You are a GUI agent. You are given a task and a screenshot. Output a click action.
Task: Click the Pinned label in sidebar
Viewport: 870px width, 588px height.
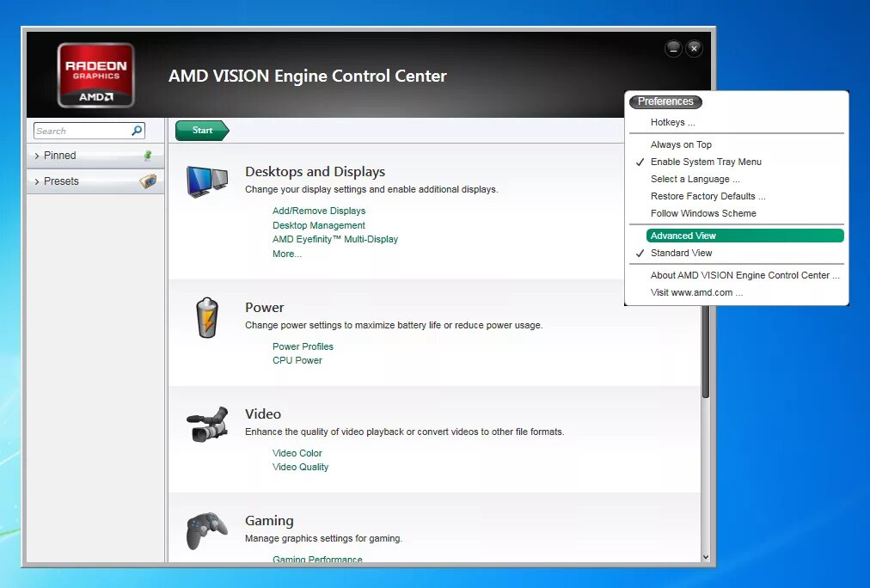60,156
